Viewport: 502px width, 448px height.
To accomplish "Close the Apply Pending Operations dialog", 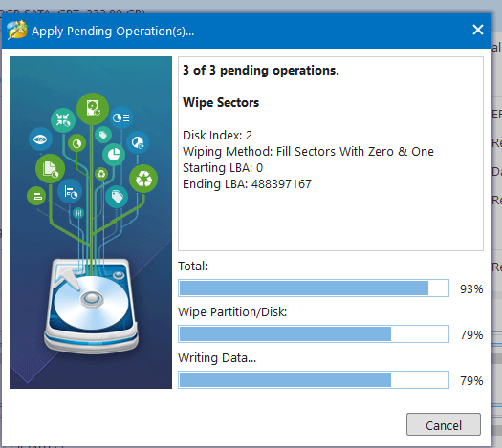I will [478, 30].
